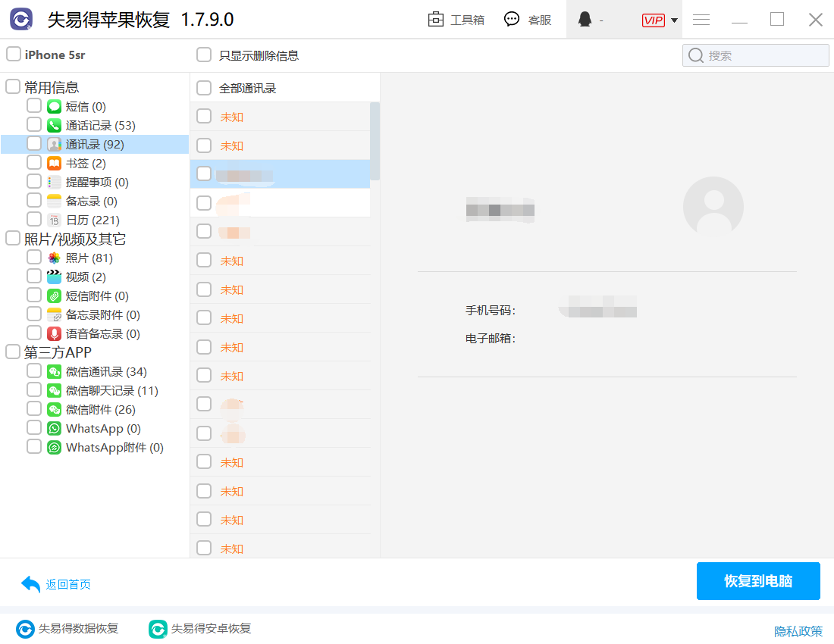This screenshot has width=834, height=644.
Task: Select the 照片 photos icon
Action: (x=54, y=258)
